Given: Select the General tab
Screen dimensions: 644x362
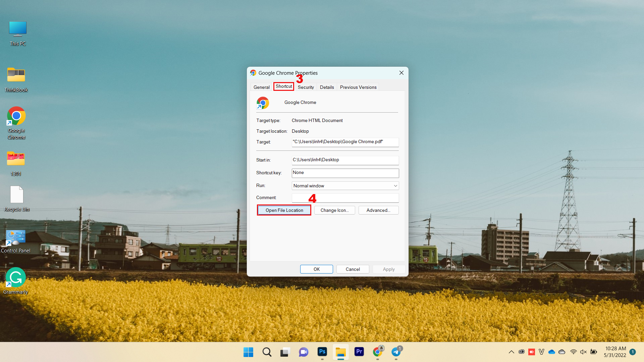Looking at the screenshot, I should pos(261,87).
